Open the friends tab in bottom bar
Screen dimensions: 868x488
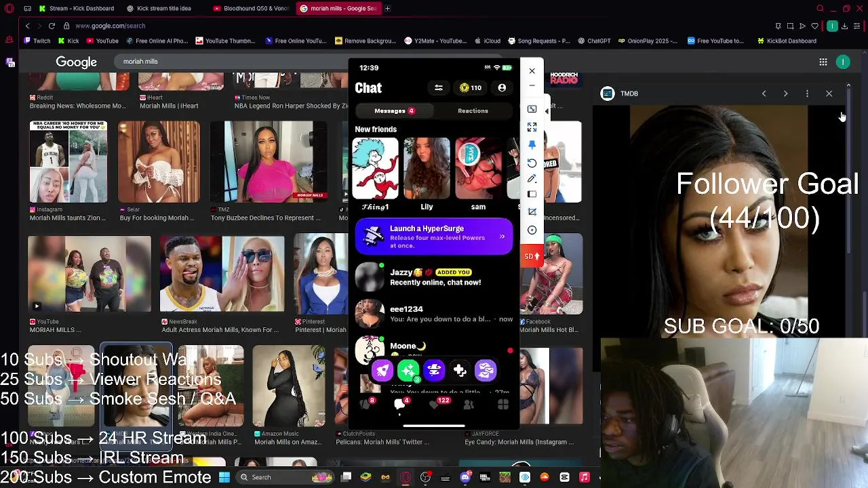point(469,405)
